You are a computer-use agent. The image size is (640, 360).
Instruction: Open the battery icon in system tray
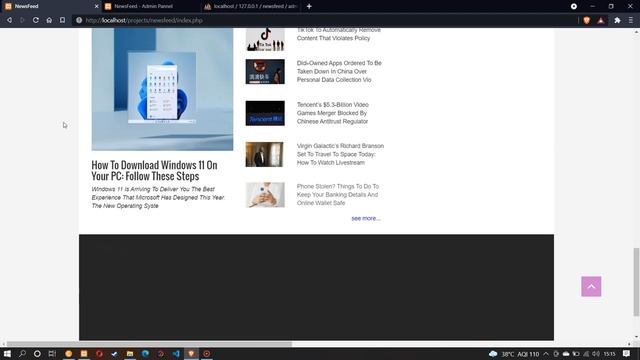[576, 354]
